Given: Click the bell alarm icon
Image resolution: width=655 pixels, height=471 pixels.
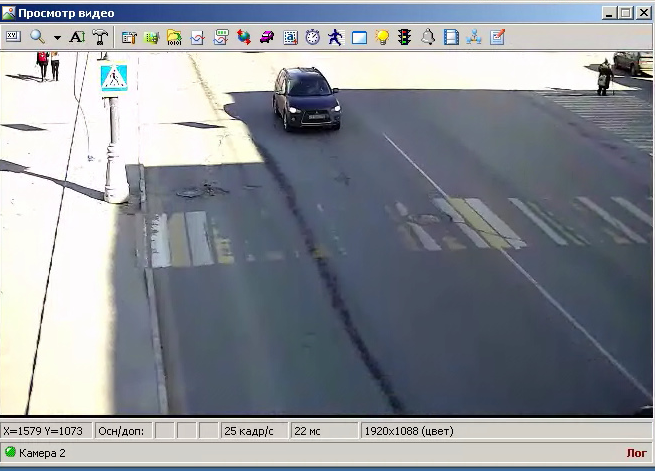Looking at the screenshot, I should point(428,37).
